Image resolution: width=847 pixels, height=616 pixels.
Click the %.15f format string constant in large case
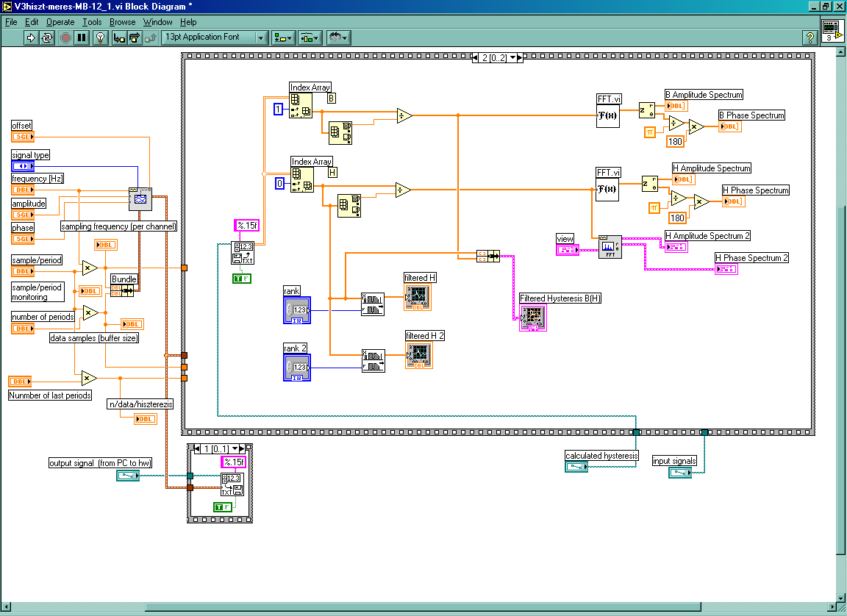pyautogui.click(x=246, y=225)
